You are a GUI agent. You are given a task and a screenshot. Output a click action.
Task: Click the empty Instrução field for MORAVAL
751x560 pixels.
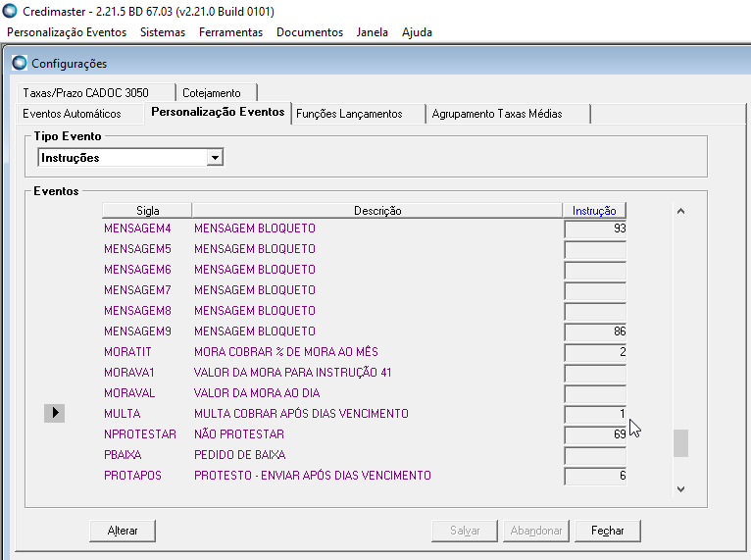pyautogui.click(x=595, y=393)
